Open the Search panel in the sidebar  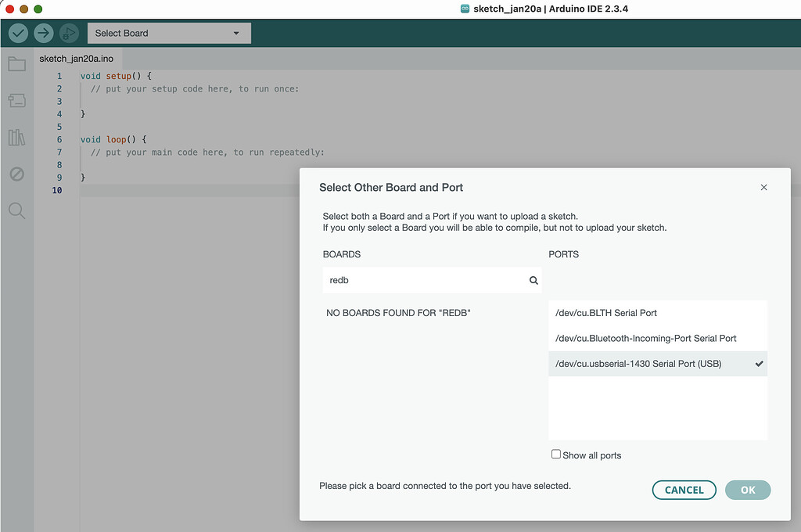(x=16, y=210)
